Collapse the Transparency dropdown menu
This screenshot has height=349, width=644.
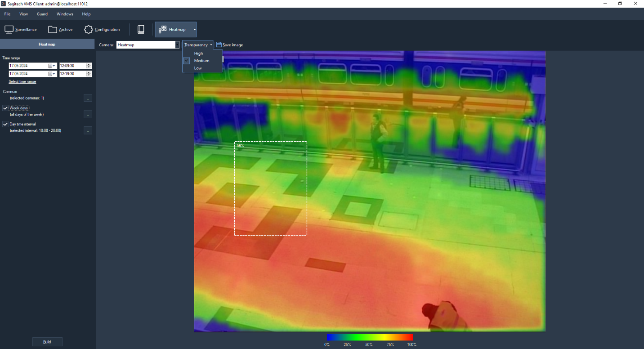pyautogui.click(x=198, y=45)
